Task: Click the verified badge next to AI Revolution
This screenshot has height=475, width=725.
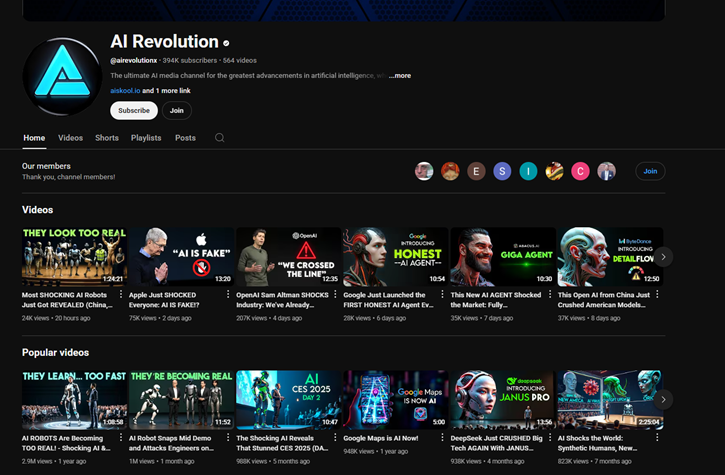Action: 226,43
